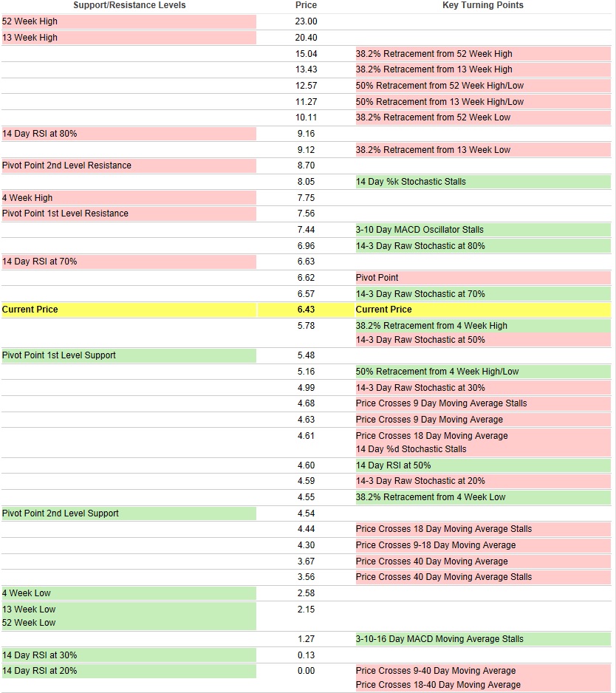Click the 4 Week Low cell

click(27, 593)
